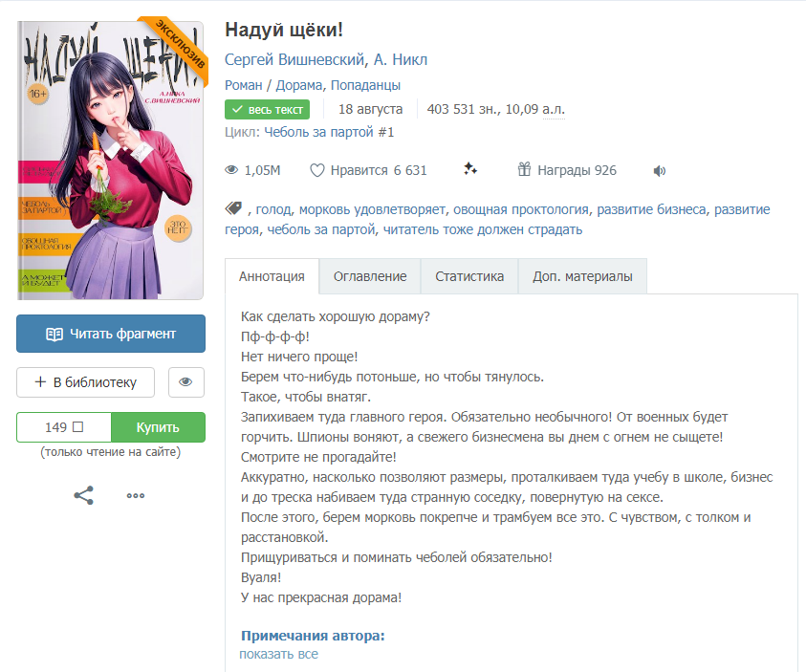Click the tags label icon
This screenshot has width=806, height=672.
coord(233,208)
